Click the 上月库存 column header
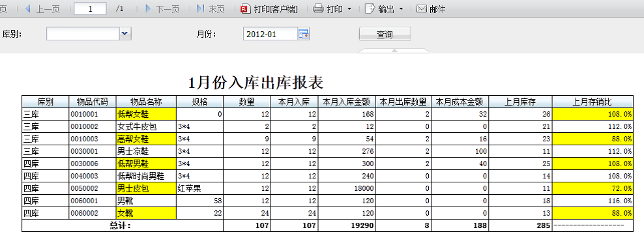This screenshot has width=644, height=243. 520,102
